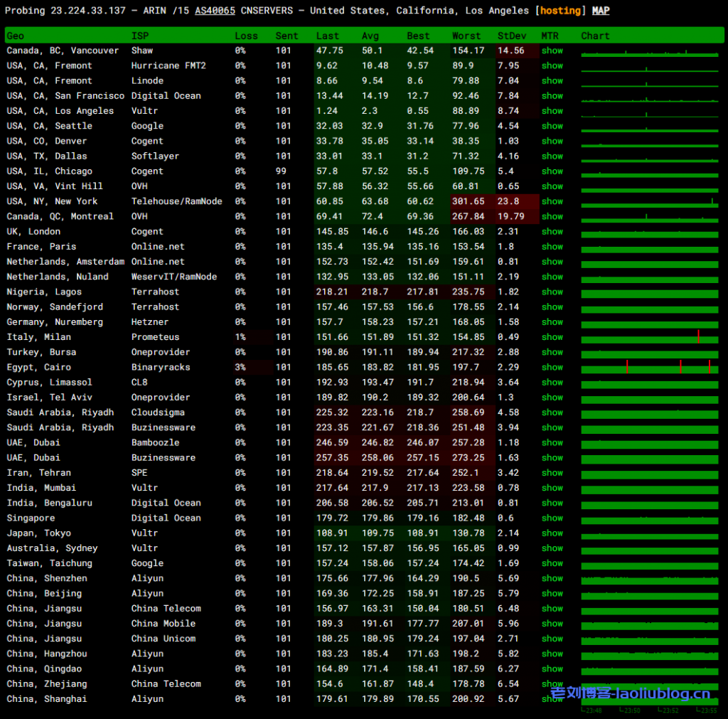Viewport: 728px width, 719px height.
Task: Click the ISP column header
Action: pyautogui.click(x=140, y=36)
